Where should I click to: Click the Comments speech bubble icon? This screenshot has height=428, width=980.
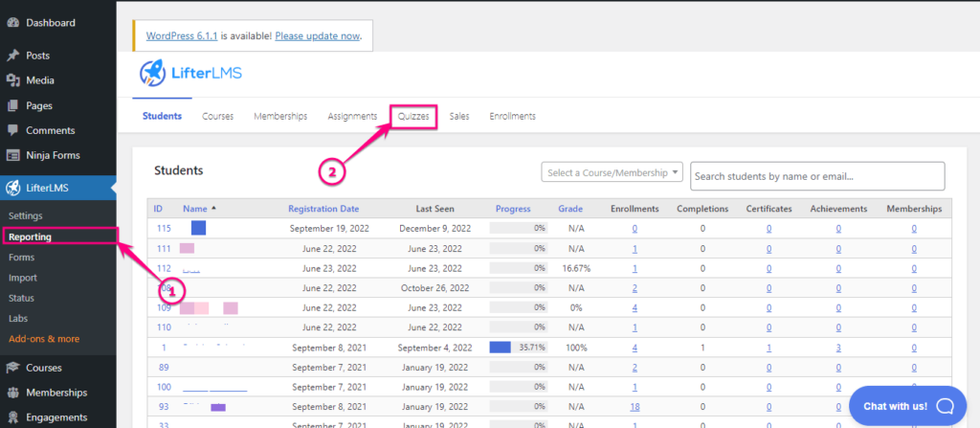(x=12, y=131)
